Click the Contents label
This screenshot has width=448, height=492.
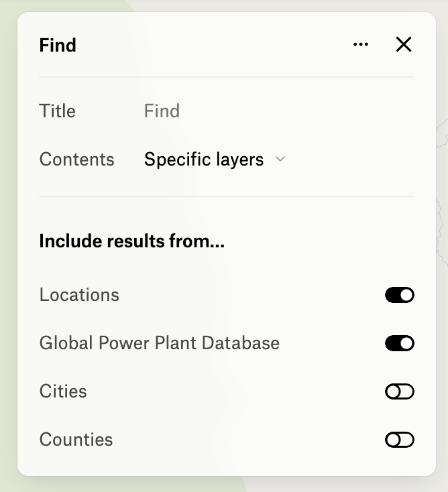point(76,160)
